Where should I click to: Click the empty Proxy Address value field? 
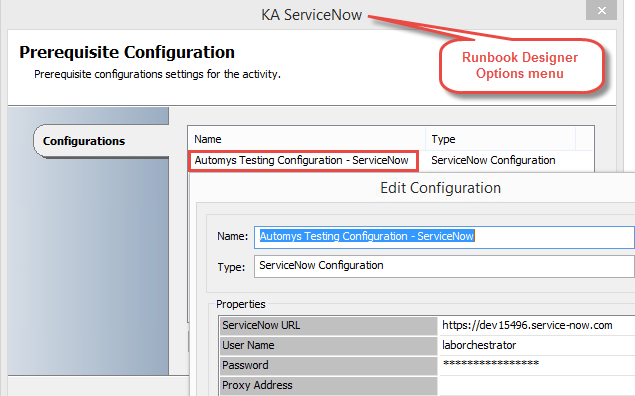537,385
